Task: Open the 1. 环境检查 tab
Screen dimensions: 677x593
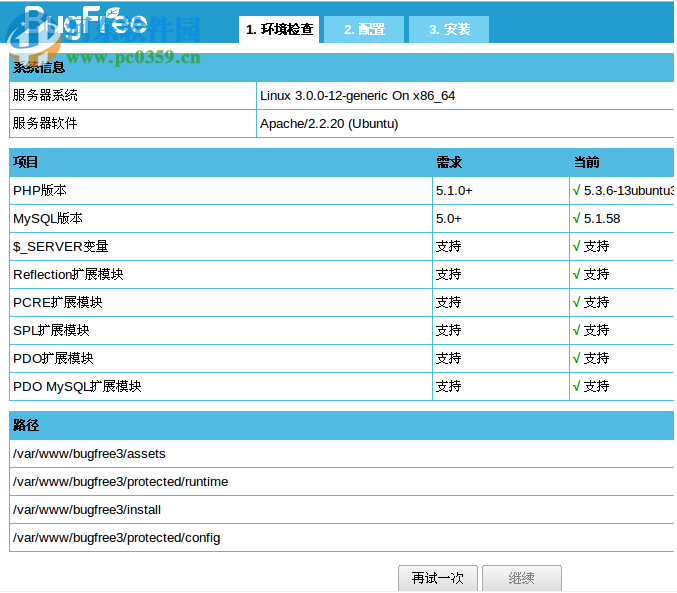Action: (x=279, y=29)
